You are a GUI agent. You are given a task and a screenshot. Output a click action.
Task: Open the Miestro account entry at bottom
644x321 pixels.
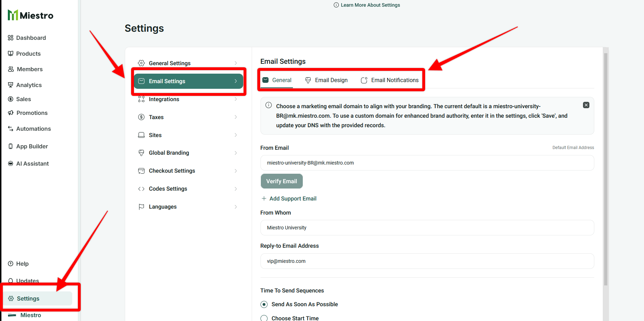pyautogui.click(x=25, y=315)
